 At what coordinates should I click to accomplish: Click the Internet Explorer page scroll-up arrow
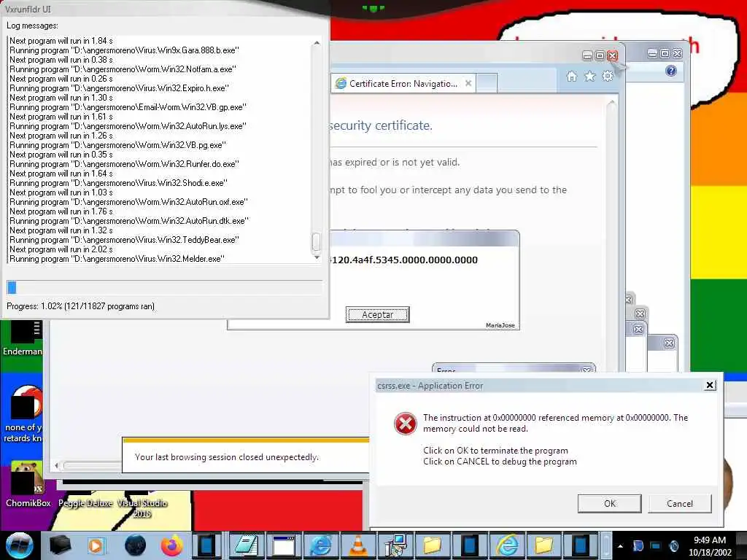[611, 104]
